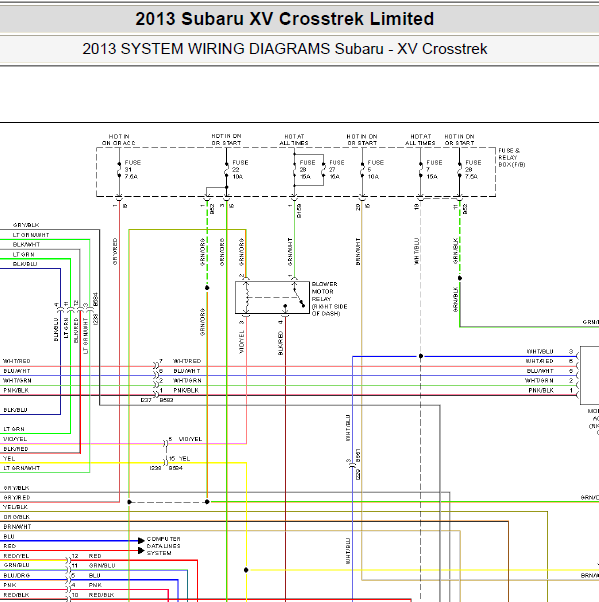Click the red wire arrowhead to Computer Data Lines
This screenshot has width=599, height=602.
pos(141,551)
